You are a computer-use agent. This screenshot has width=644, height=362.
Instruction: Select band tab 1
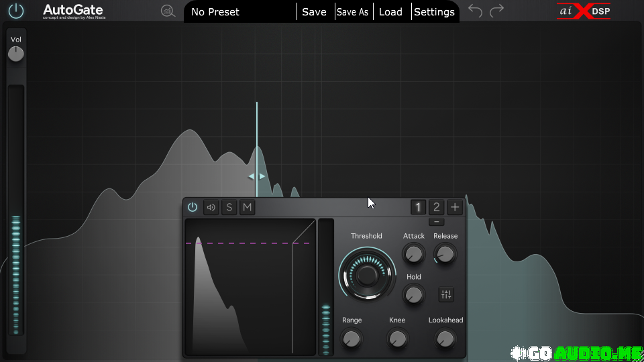[x=418, y=207]
